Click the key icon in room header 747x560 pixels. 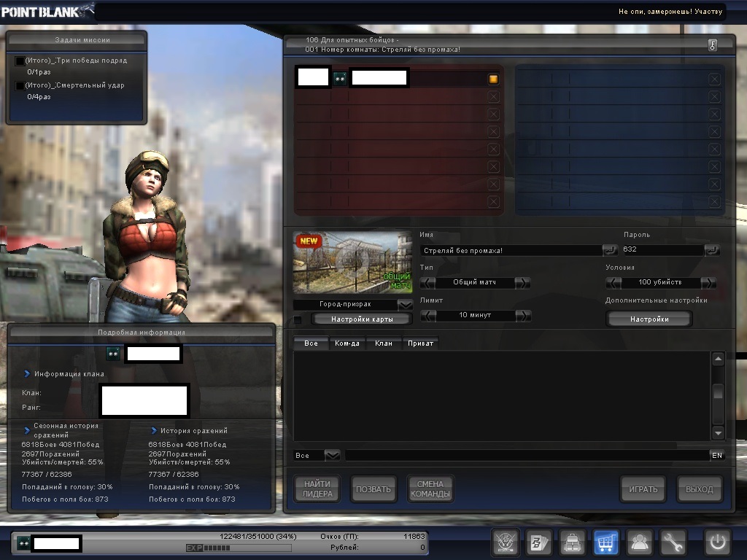tap(713, 45)
